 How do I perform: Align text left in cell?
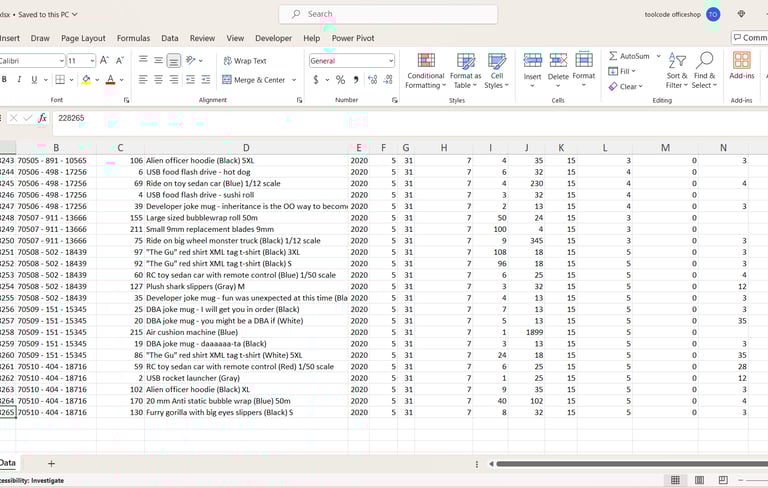143,79
